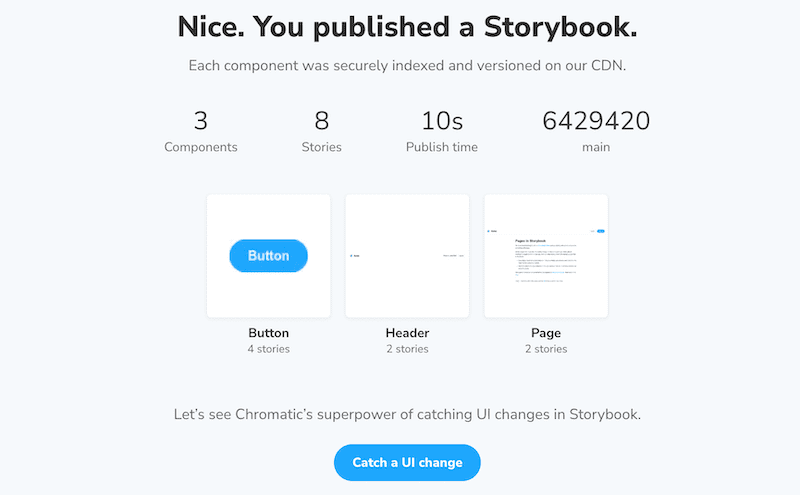The image size is (800, 495).
Task: Click the 10s Publish time stat
Action: tap(441, 122)
